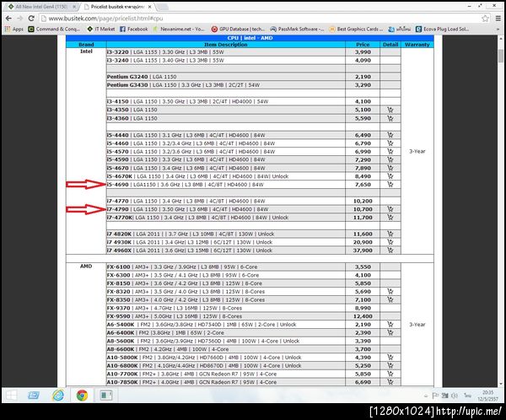Click the A8-5600K item description
Viewport: 506px width, 420px height.
(x=203, y=341)
